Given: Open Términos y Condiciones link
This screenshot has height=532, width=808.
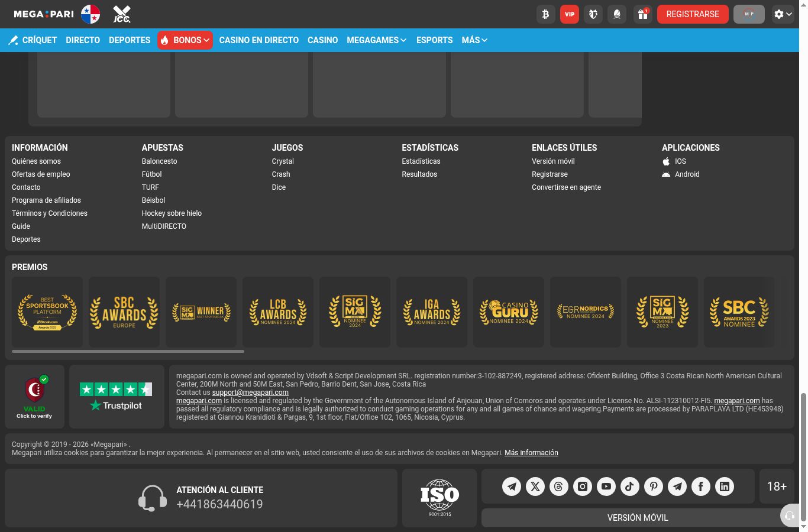Looking at the screenshot, I should pyautogui.click(x=50, y=213).
